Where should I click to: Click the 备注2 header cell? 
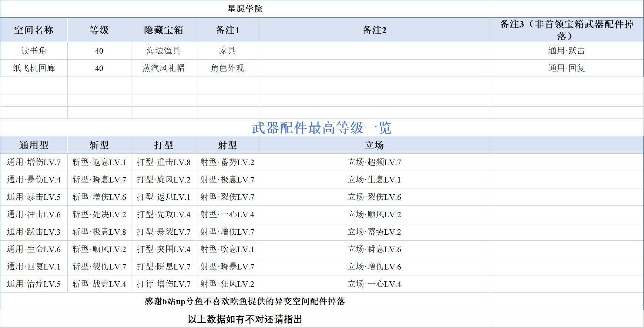coord(374,30)
